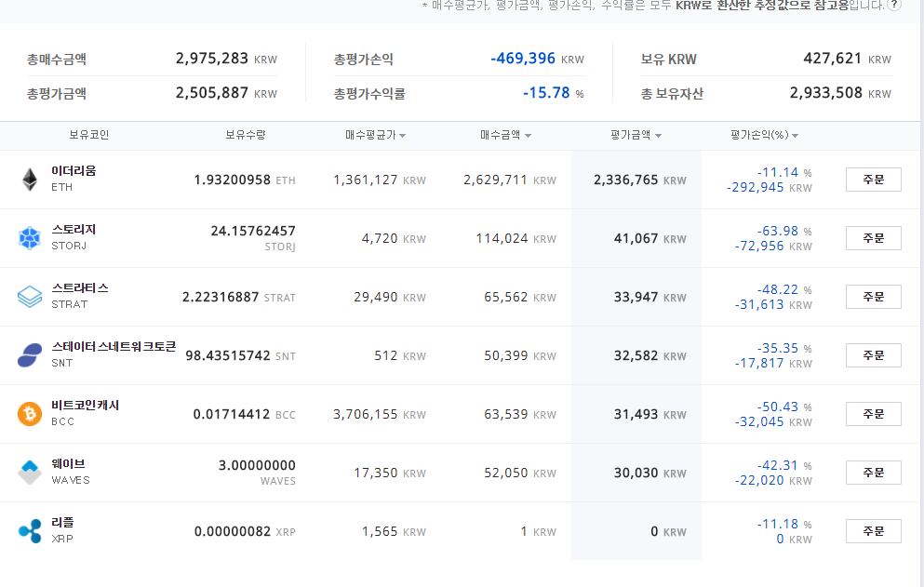Select the 비트코인캐시 coin name
Image resolution: width=924 pixels, height=587 pixels.
tap(86, 405)
